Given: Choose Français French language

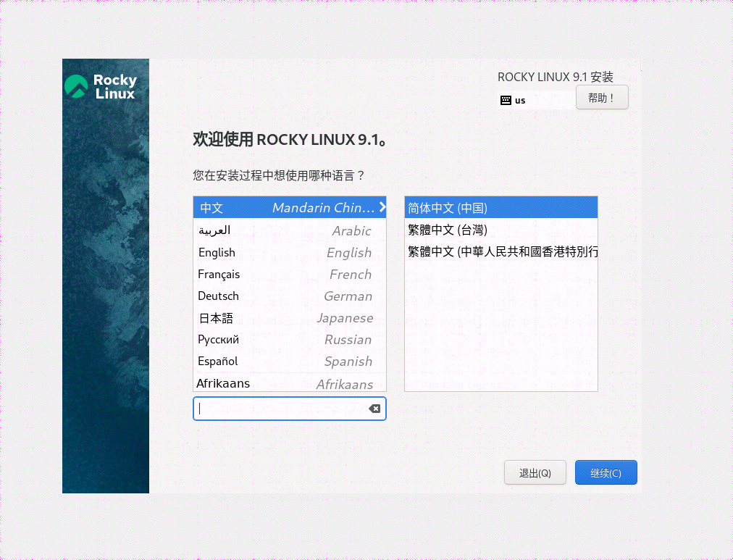Looking at the screenshot, I should click(290, 275).
